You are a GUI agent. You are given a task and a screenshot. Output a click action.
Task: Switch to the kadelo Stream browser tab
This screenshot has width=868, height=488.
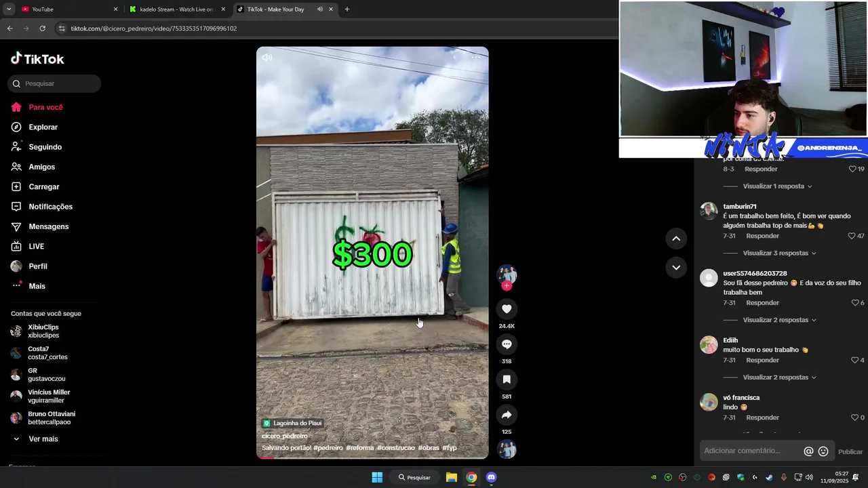coord(176,9)
